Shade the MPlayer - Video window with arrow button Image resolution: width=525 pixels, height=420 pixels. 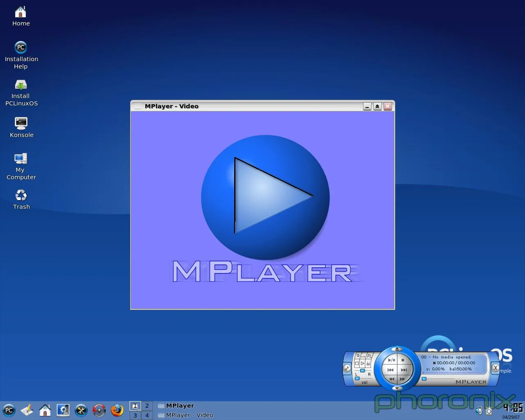tap(377, 107)
